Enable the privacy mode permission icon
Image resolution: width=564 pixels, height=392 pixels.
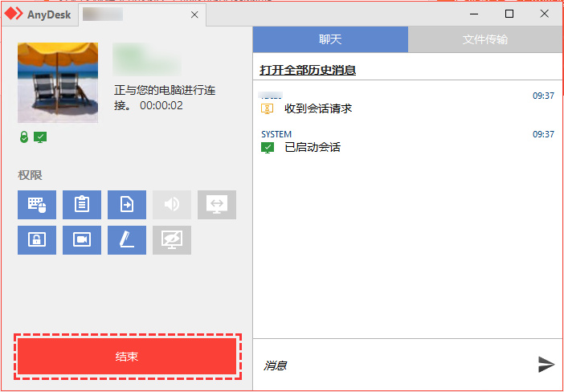[x=172, y=240]
